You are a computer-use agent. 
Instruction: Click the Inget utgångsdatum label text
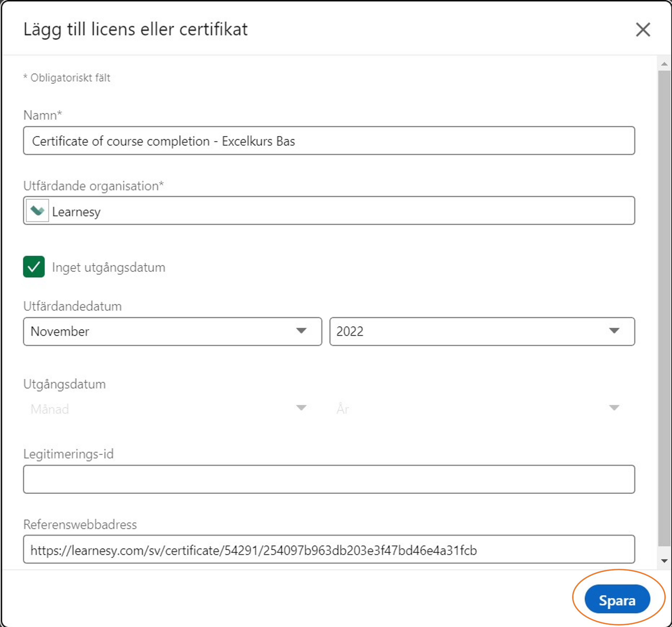click(x=109, y=267)
